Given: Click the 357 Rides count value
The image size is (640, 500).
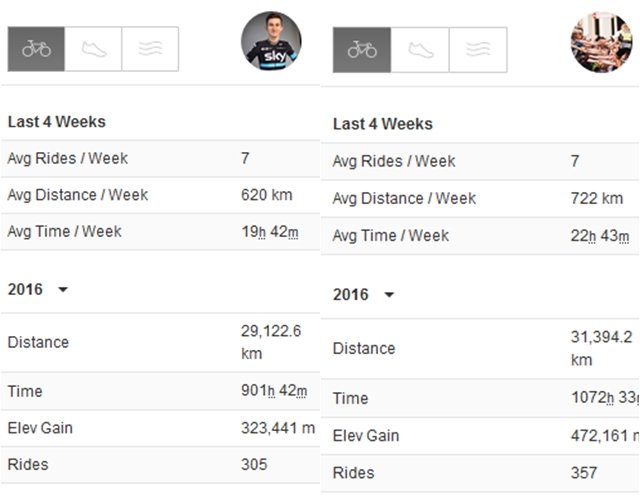Looking at the screenshot, I should pyautogui.click(x=584, y=473).
